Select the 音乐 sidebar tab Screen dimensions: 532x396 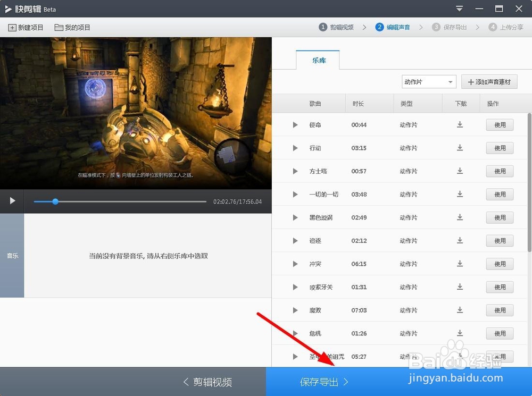coord(12,256)
